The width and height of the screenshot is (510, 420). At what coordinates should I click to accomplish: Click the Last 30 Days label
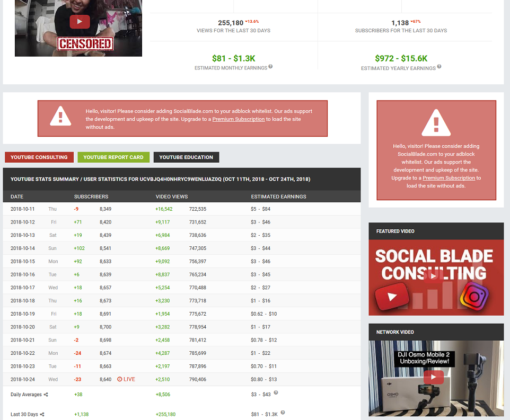tap(24, 415)
